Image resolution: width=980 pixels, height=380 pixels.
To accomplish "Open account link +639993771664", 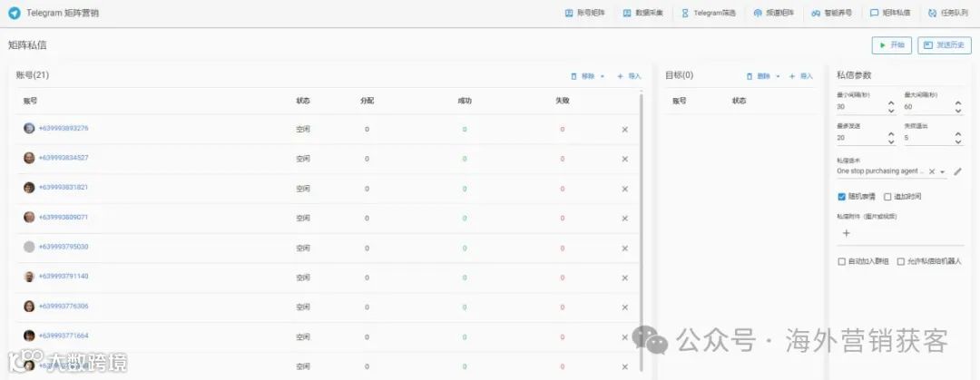I will tap(64, 336).
